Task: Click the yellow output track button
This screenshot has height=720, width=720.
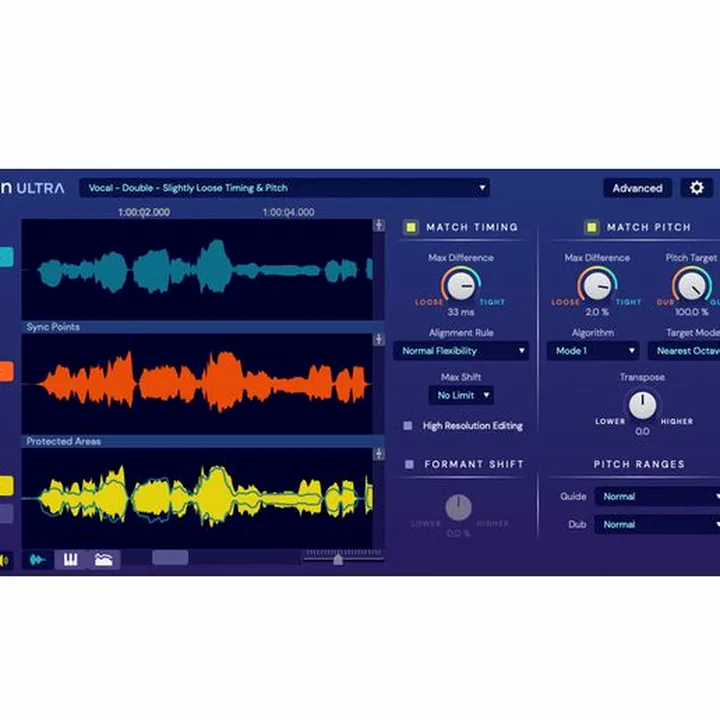Action: click(x=6, y=486)
